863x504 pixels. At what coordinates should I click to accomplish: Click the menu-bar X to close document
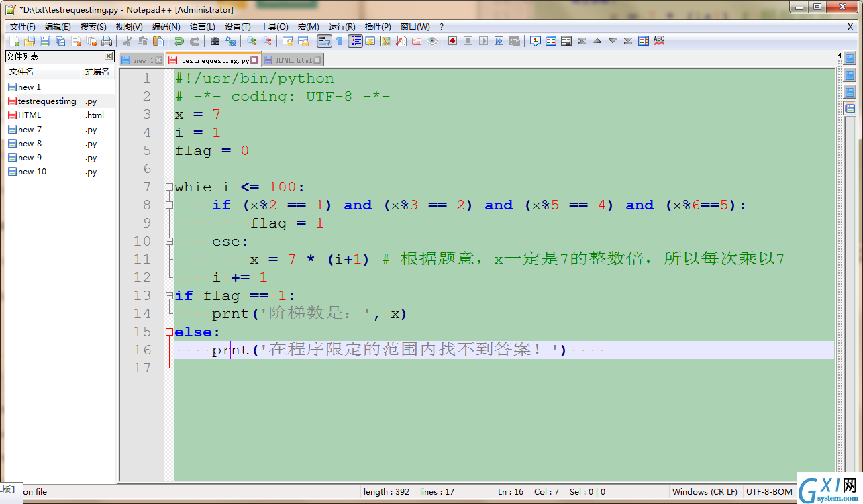(x=850, y=26)
